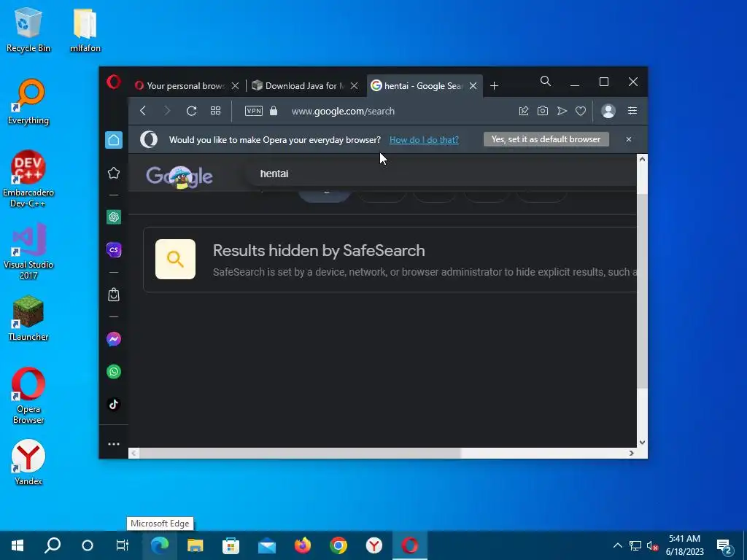Open the sidebar Shopping bag icon
This screenshot has width=747, height=560.
click(114, 295)
